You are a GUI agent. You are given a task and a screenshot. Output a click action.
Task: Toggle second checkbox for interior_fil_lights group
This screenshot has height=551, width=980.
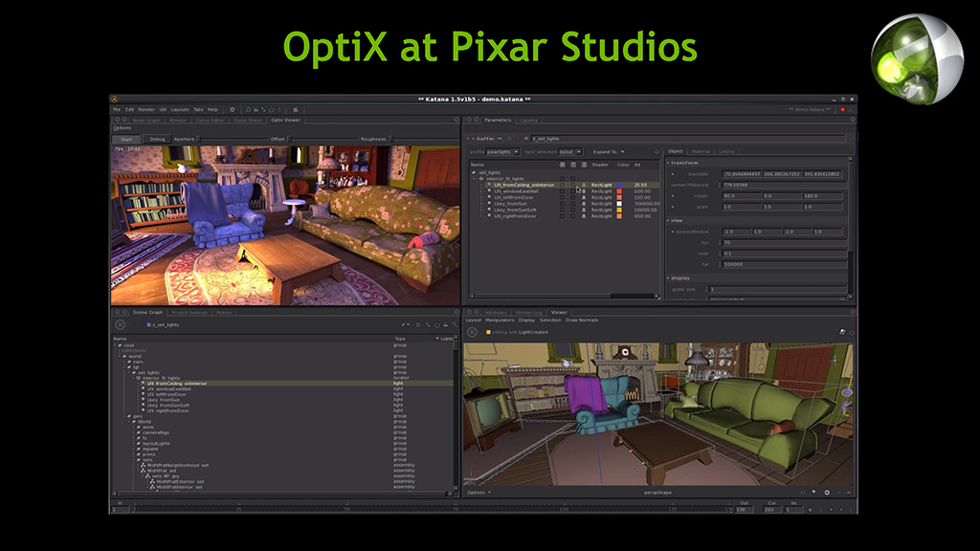point(574,179)
